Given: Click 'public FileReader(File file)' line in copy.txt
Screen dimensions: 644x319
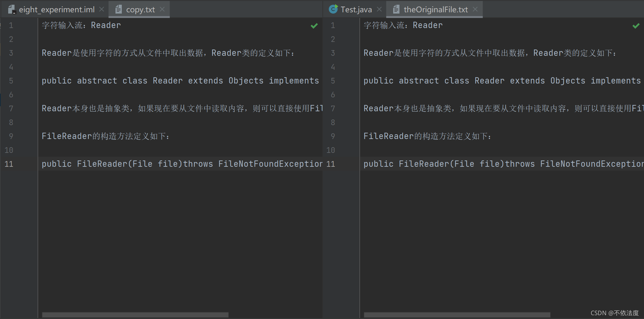Looking at the screenshot, I should coord(182,164).
